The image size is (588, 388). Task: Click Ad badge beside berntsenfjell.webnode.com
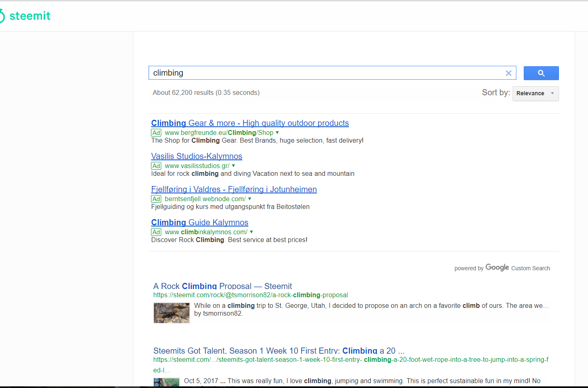click(156, 199)
